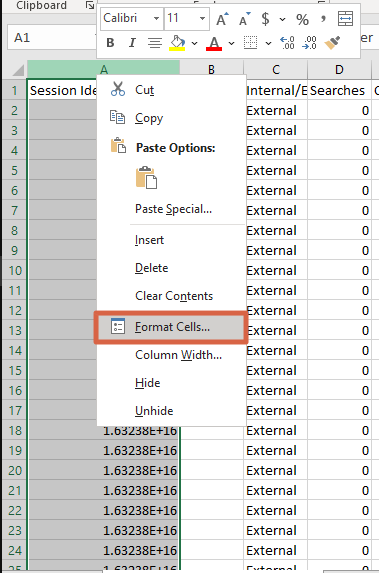Apply Percent Style icon
Screen dimensions: 379x573
pos(302,19)
